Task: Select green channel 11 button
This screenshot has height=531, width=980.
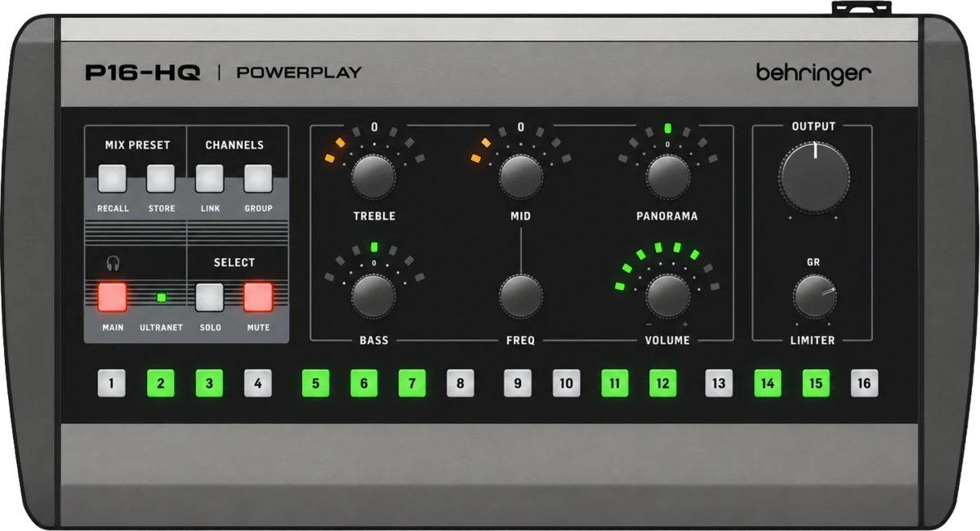Action: tap(615, 383)
